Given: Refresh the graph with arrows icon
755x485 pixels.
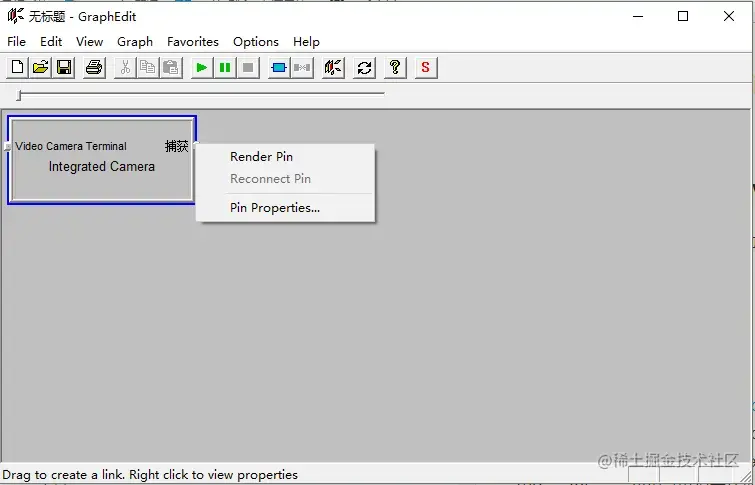Looking at the screenshot, I should [x=364, y=67].
